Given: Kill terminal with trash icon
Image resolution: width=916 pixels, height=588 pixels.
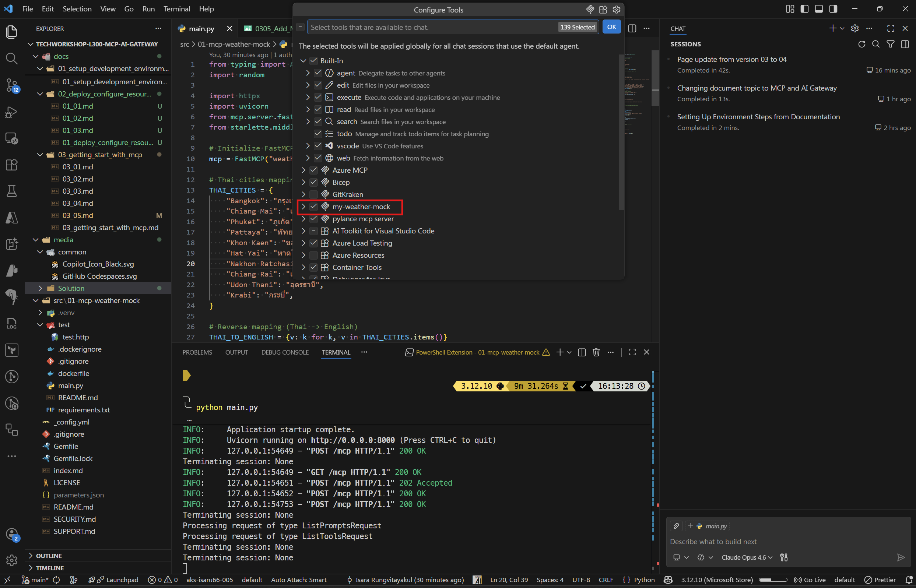Looking at the screenshot, I should 596,352.
